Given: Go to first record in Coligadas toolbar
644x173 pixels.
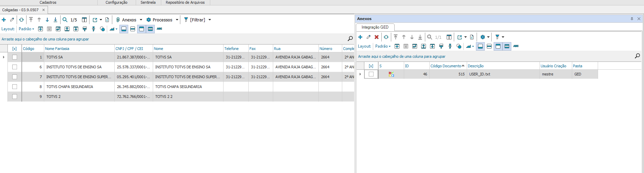Looking at the screenshot, I should click(31, 20).
